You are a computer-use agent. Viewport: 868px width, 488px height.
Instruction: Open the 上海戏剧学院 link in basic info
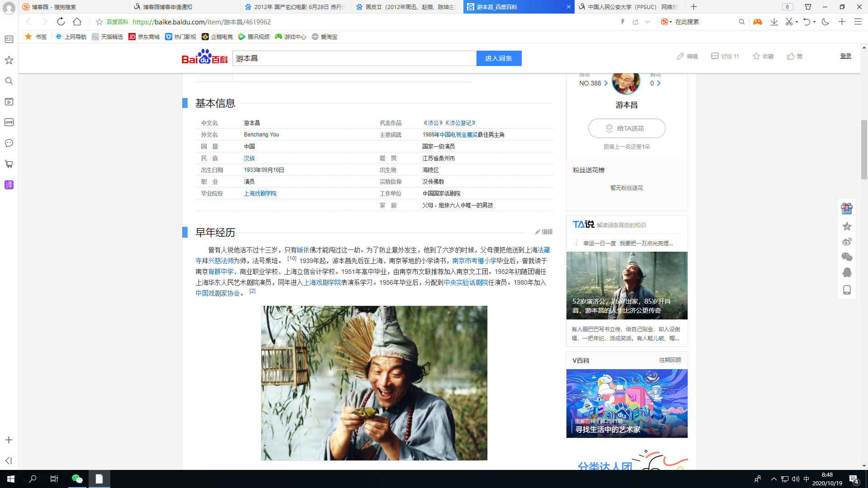coord(260,193)
